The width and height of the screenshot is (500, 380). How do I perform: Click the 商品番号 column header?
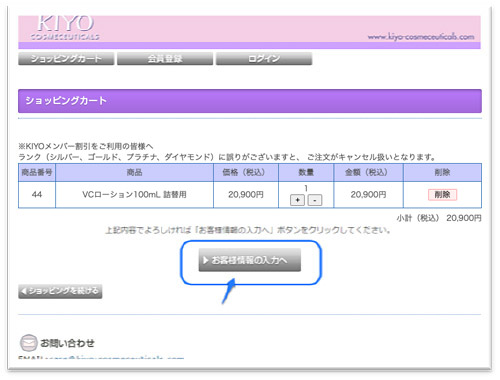(37, 172)
